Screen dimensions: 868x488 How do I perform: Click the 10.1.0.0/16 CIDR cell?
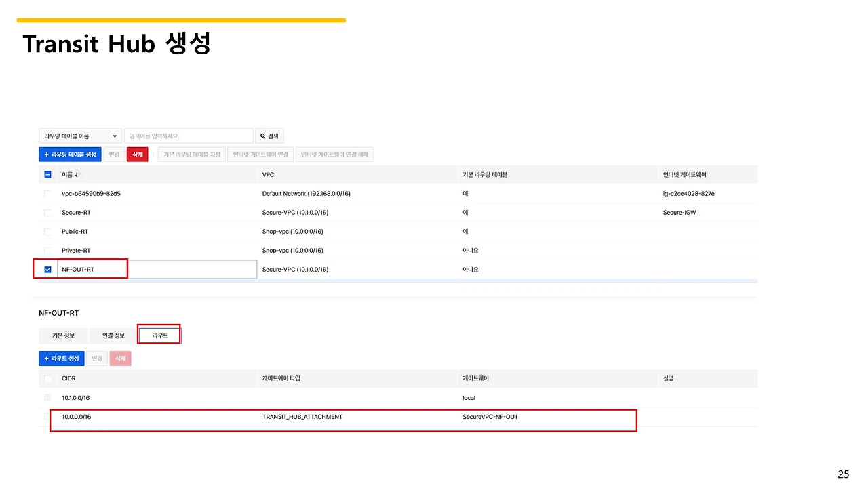point(75,398)
